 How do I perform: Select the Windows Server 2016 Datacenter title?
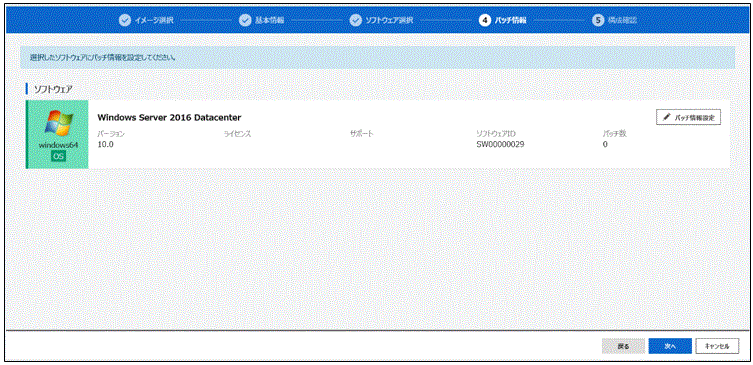coord(169,117)
